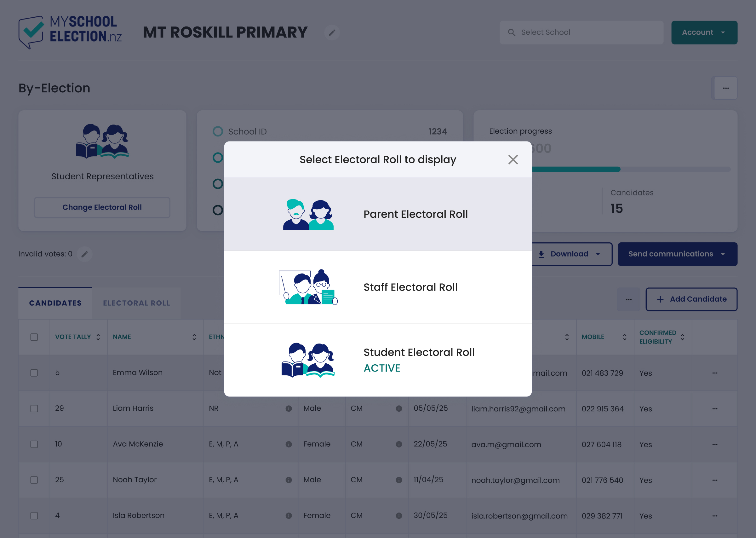Close the electoral roll selection dialog
Viewport: 756px width, 538px height.
click(513, 160)
